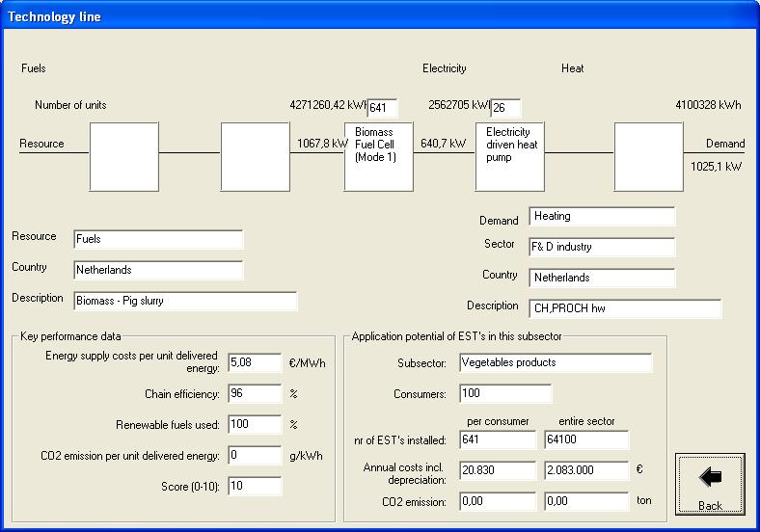
Task: Click the CO2 emission per unit field 0
Action: (255, 456)
